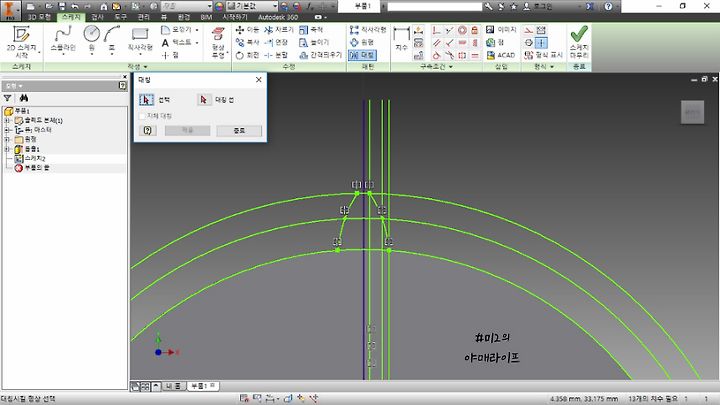Choose the Rectangular pattern (직사각형) tool
The height and width of the screenshot is (405, 720).
[x=368, y=30]
